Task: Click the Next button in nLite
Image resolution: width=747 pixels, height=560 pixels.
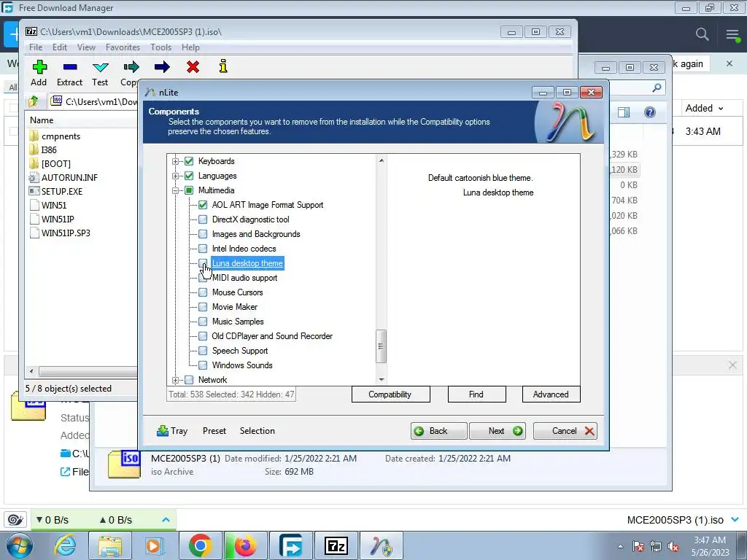Action: click(498, 431)
